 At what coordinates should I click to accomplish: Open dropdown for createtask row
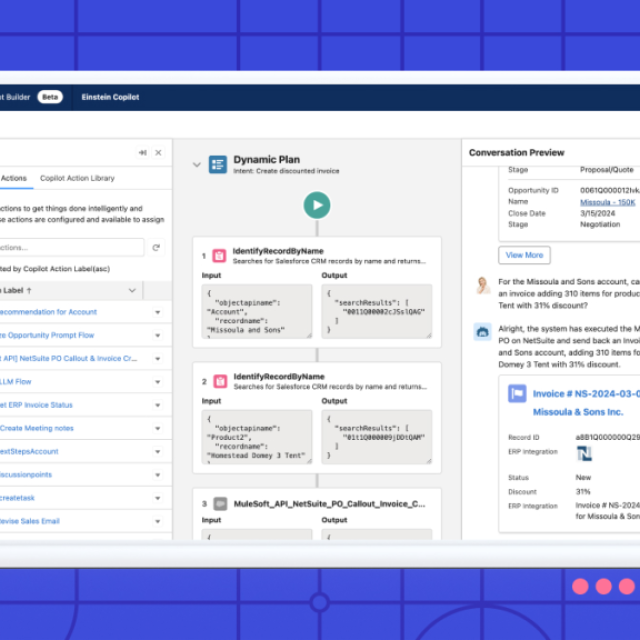(x=158, y=498)
